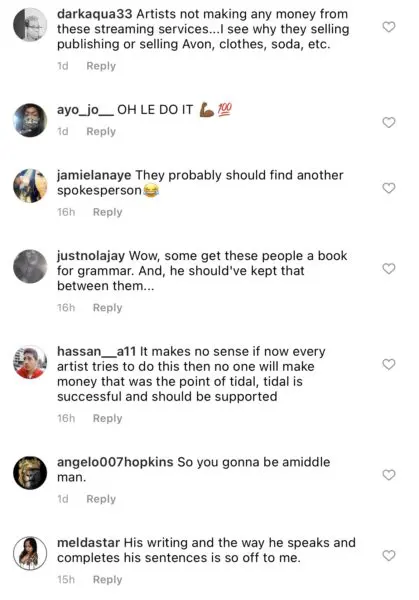The height and width of the screenshot is (600, 419).
Task: Tap the heart on ayo_jo__'s comment
Action: tap(389, 122)
